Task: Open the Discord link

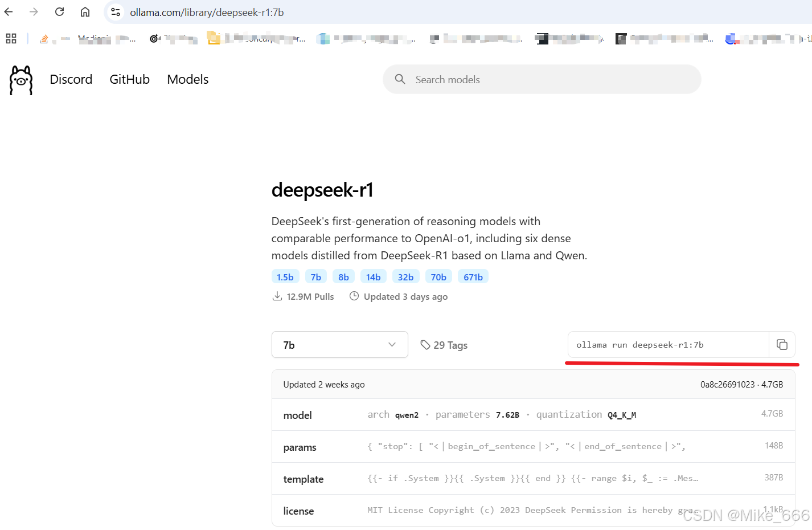Action: coord(71,79)
